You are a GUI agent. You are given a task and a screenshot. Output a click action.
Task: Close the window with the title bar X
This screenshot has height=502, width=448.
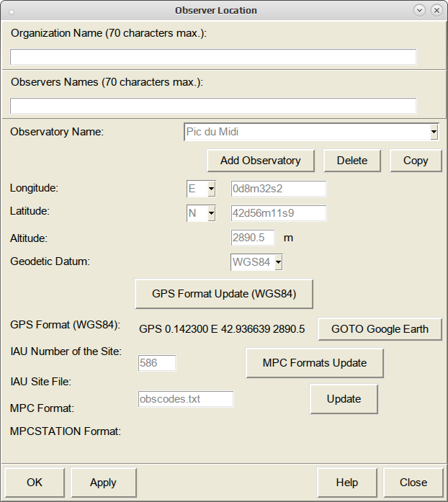coord(436,10)
